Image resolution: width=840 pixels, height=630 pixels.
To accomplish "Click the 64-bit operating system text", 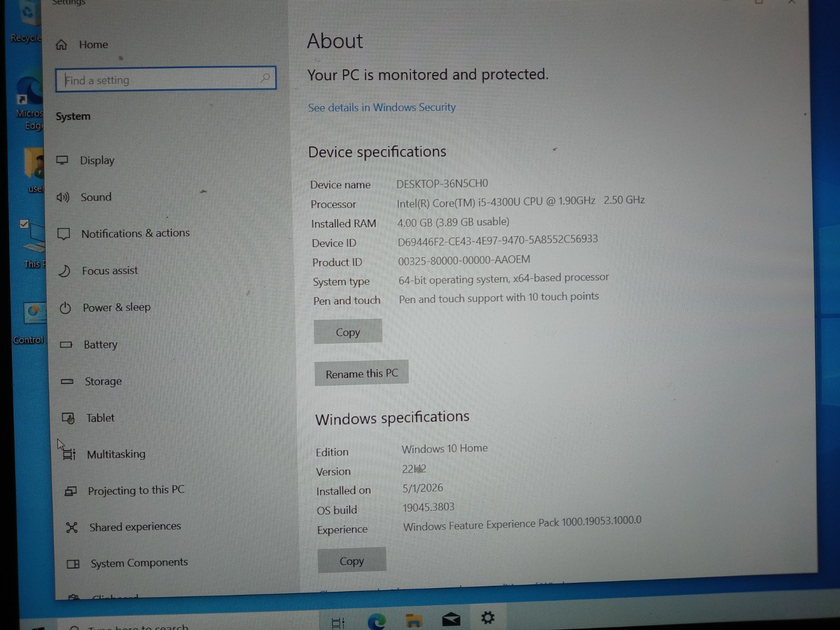I will click(x=503, y=279).
